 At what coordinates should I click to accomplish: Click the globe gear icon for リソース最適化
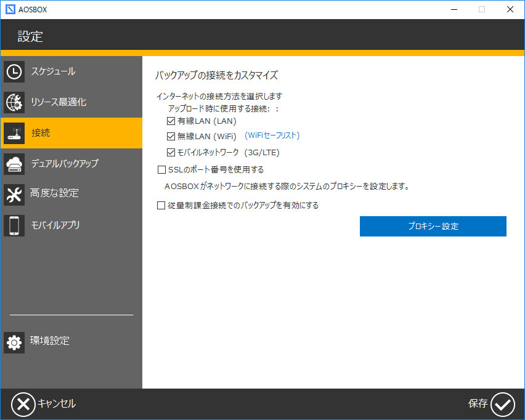click(x=14, y=102)
